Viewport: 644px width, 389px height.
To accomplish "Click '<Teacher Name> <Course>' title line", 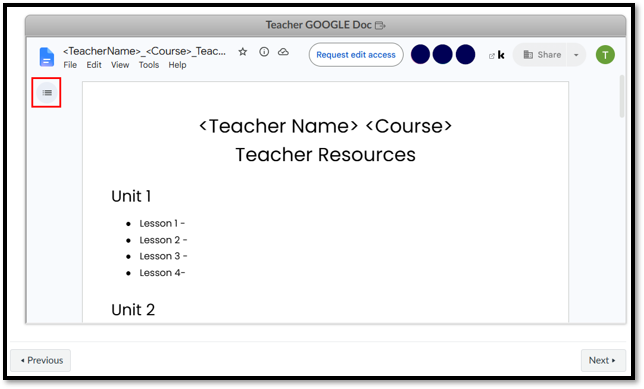I will coord(325,126).
